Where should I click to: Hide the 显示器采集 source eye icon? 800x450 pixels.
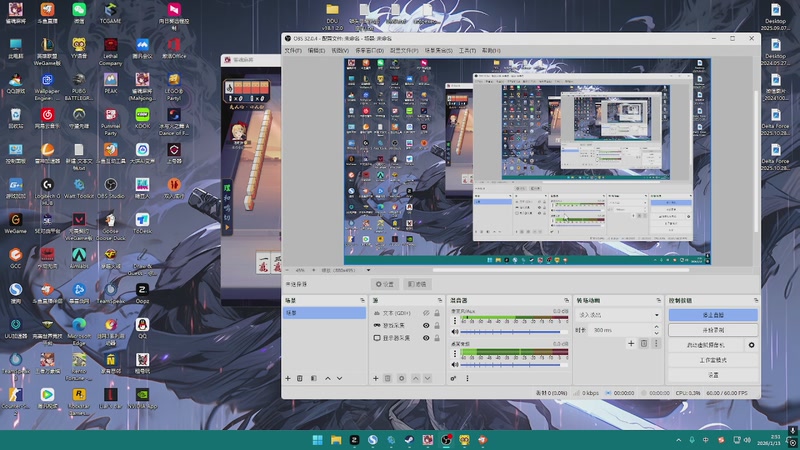point(426,338)
